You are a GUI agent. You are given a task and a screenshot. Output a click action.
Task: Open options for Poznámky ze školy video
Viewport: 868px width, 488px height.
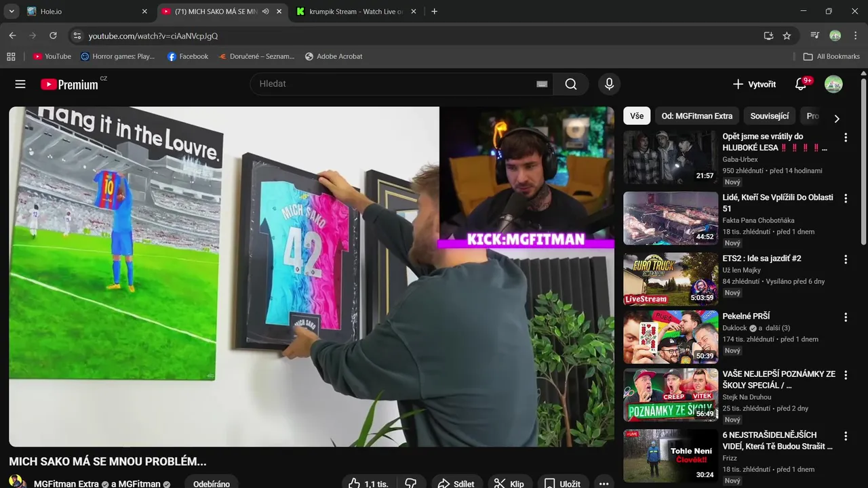[x=845, y=375]
